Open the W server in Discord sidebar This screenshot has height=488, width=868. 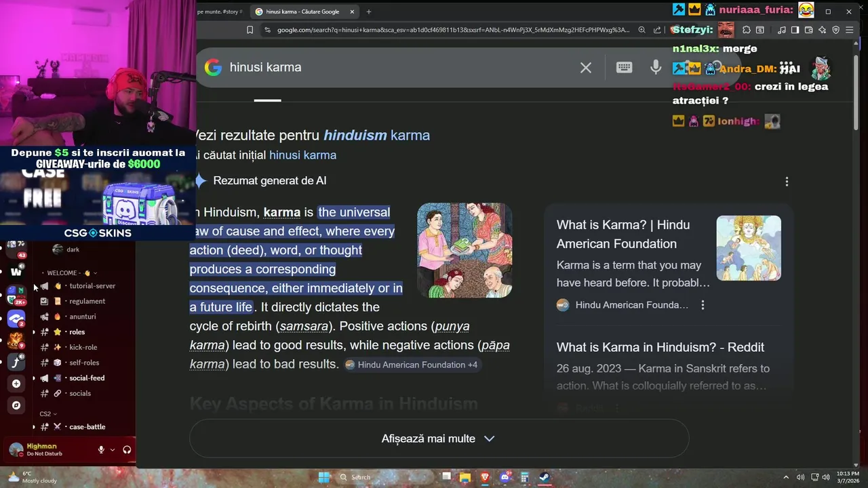pos(16,272)
